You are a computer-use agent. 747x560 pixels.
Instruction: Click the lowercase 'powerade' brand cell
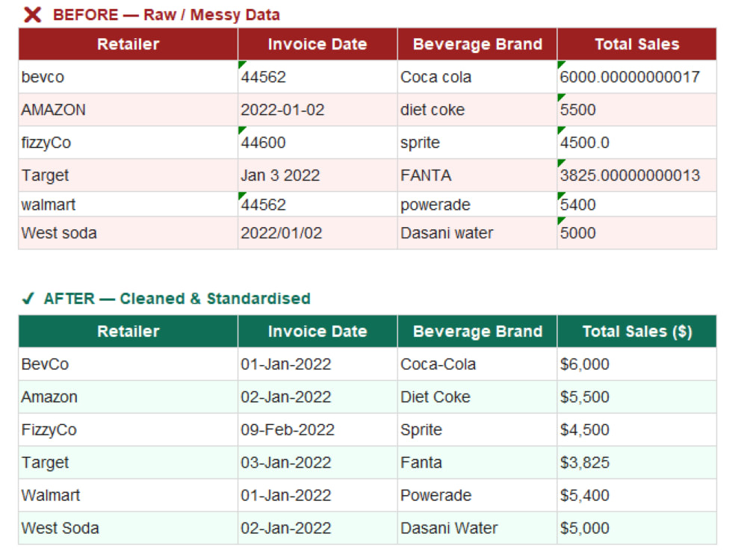477,205
